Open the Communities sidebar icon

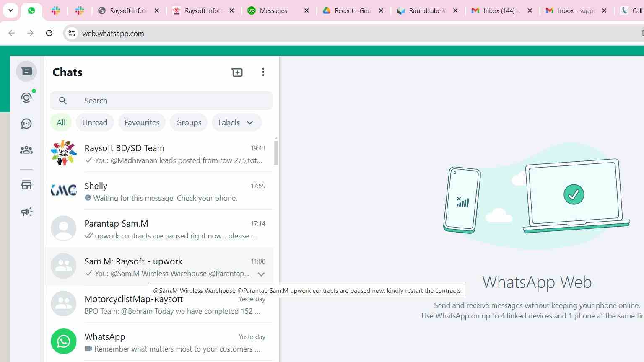point(26,150)
